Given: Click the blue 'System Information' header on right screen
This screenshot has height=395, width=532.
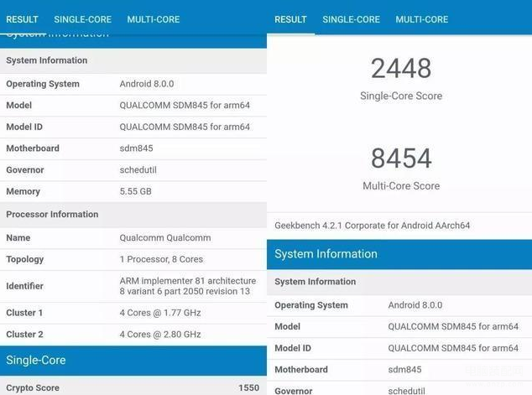Looking at the screenshot, I should click(399, 254).
